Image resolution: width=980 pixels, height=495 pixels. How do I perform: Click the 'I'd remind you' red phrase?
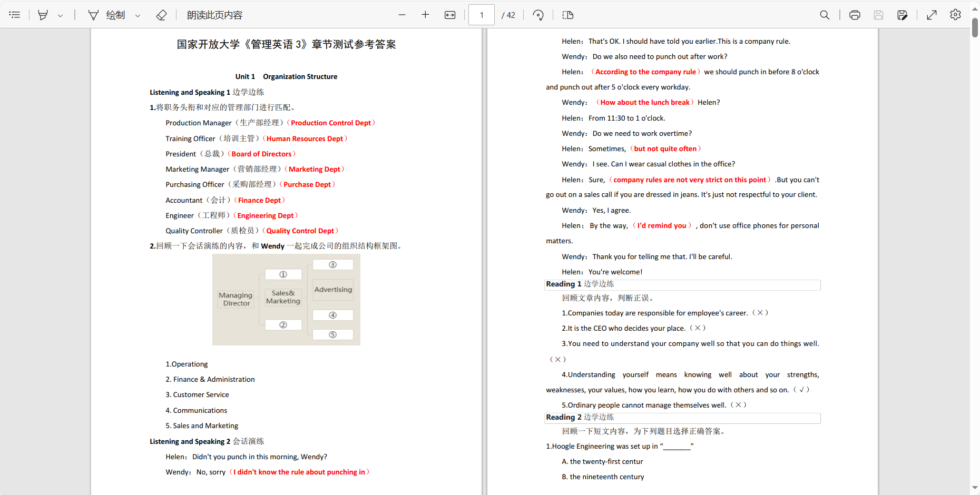tap(662, 225)
